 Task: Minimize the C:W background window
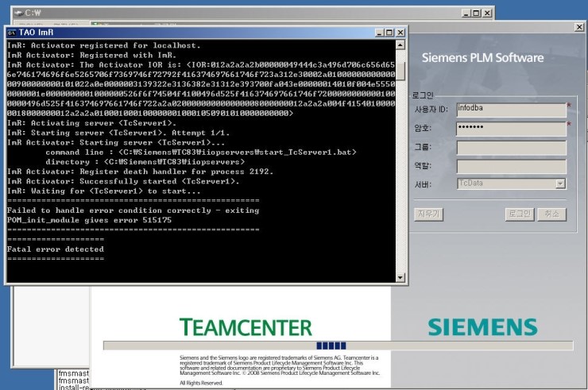(x=466, y=14)
